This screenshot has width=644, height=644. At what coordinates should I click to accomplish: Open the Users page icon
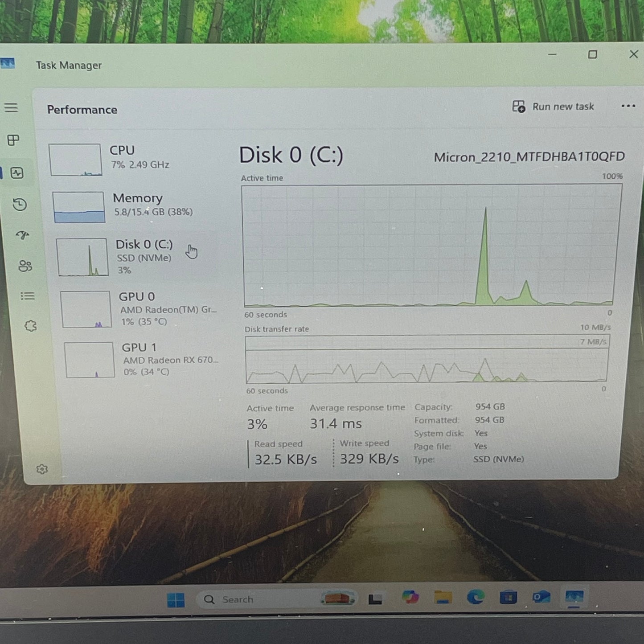(25, 266)
